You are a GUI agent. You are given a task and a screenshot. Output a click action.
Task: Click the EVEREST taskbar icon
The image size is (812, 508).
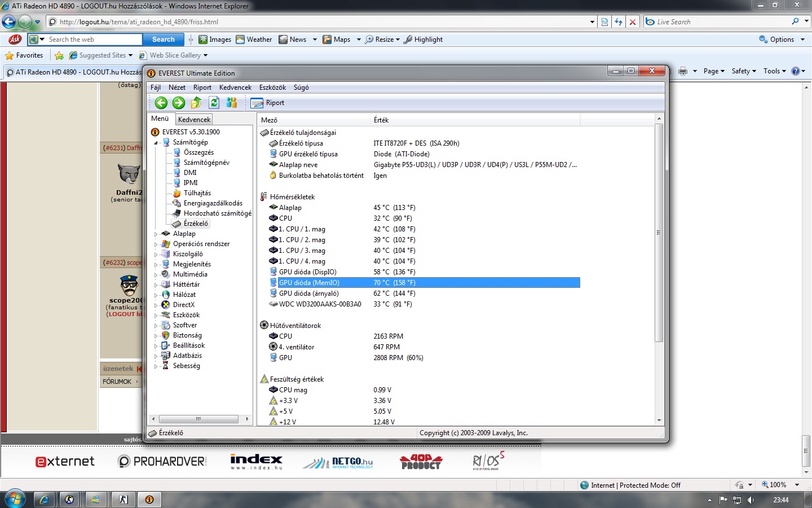pyautogui.click(x=149, y=500)
